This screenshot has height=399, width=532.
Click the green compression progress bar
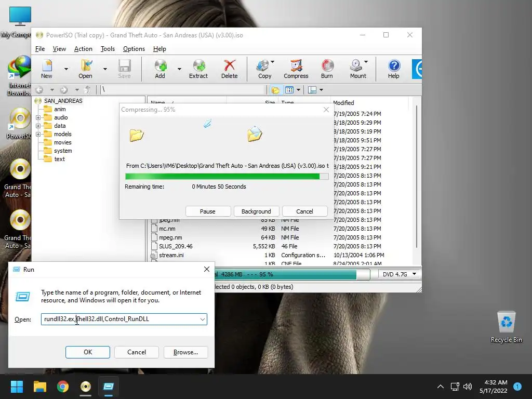pos(227,177)
